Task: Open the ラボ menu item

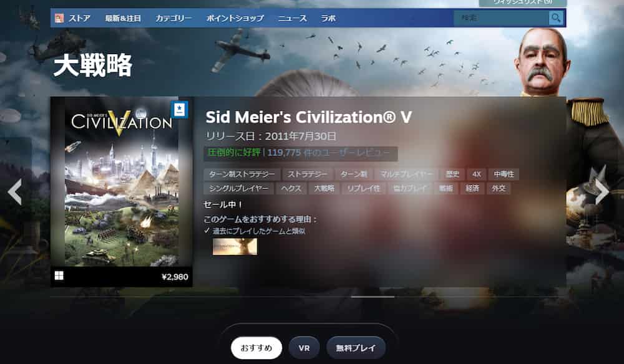Action: [x=328, y=18]
